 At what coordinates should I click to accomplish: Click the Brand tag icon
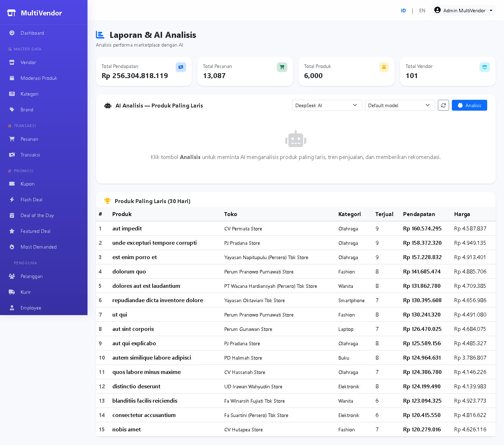pos(12,110)
